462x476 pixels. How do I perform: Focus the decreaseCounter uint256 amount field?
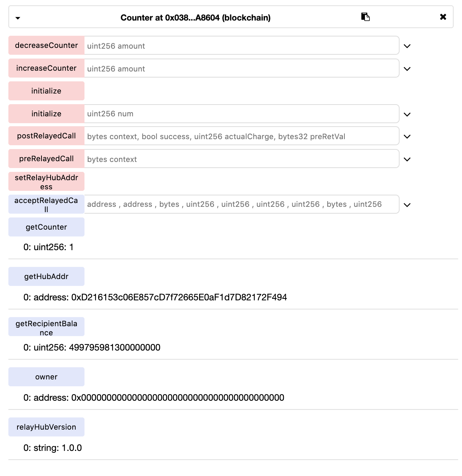[242, 46]
